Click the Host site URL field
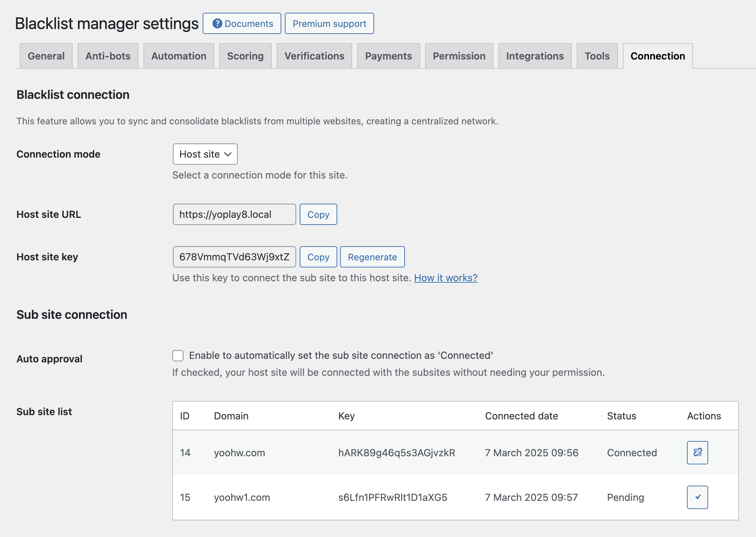The height and width of the screenshot is (537, 756). 235,214
